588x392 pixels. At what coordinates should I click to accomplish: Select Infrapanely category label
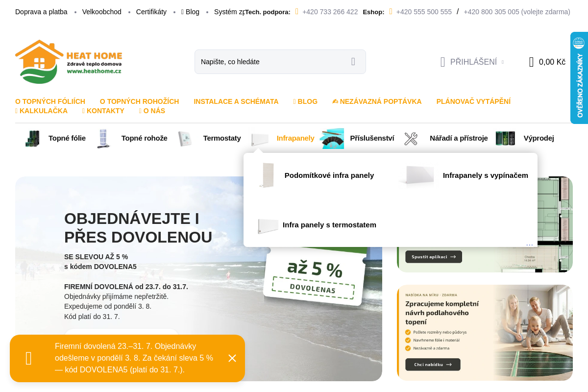pyautogui.click(x=295, y=138)
